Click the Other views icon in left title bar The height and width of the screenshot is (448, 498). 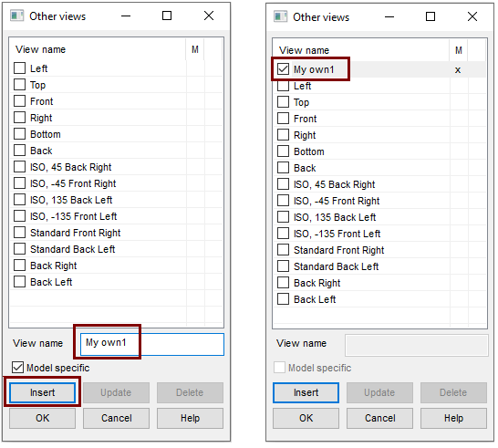click(x=16, y=16)
